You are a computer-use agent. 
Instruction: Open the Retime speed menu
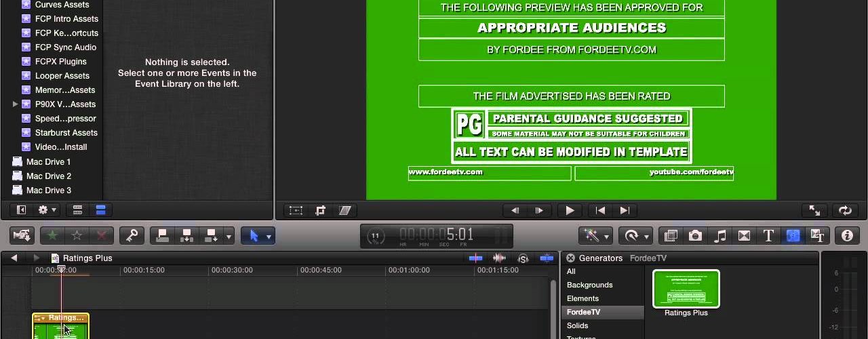tap(635, 235)
